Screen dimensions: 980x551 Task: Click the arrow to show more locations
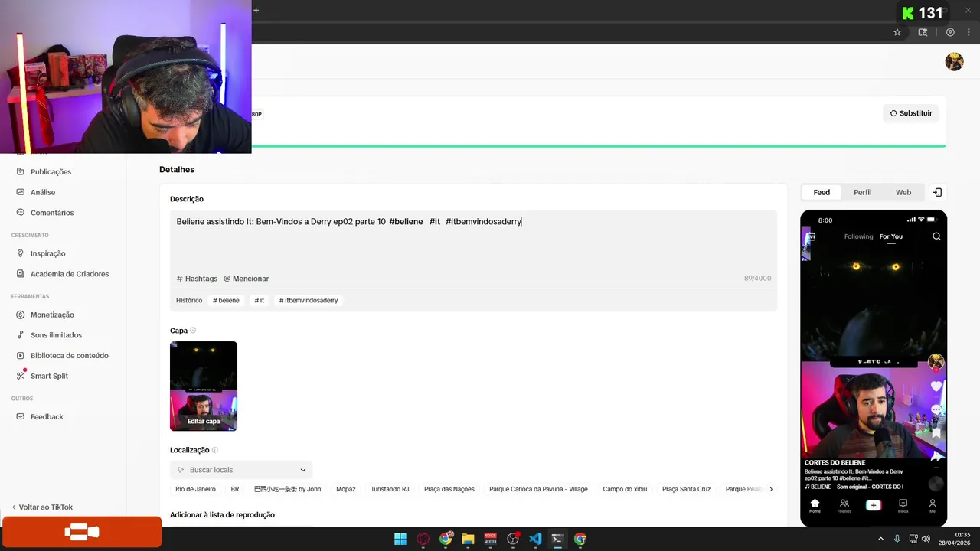click(771, 489)
